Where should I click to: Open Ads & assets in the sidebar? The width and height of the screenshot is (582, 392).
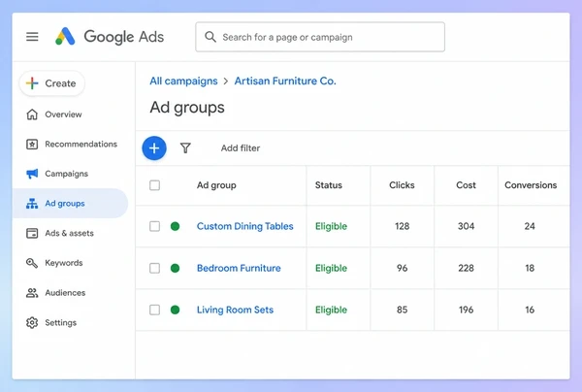[70, 233]
